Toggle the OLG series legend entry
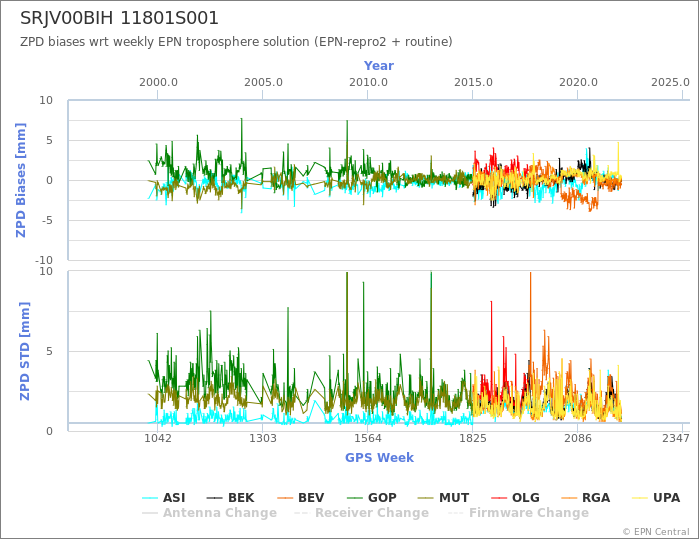 [515, 498]
